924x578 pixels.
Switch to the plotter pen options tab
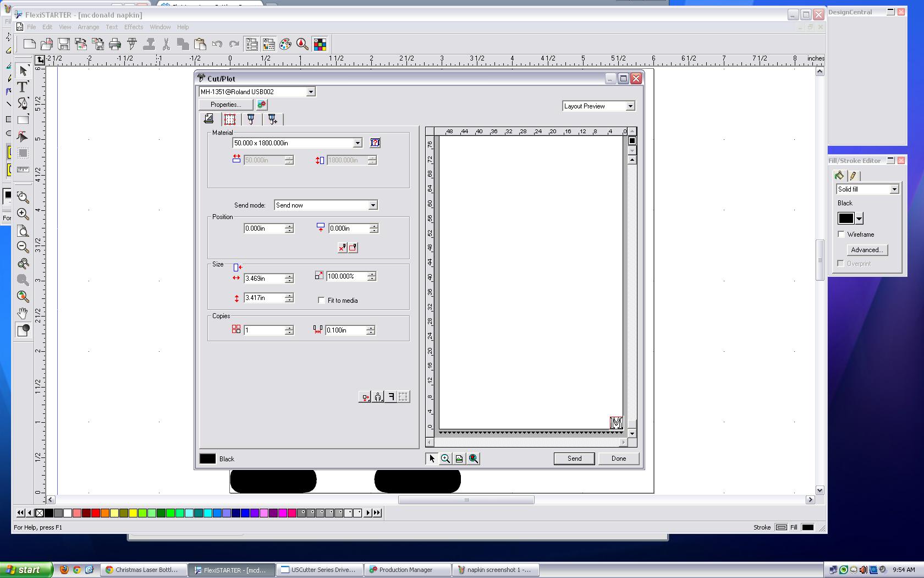(x=251, y=118)
